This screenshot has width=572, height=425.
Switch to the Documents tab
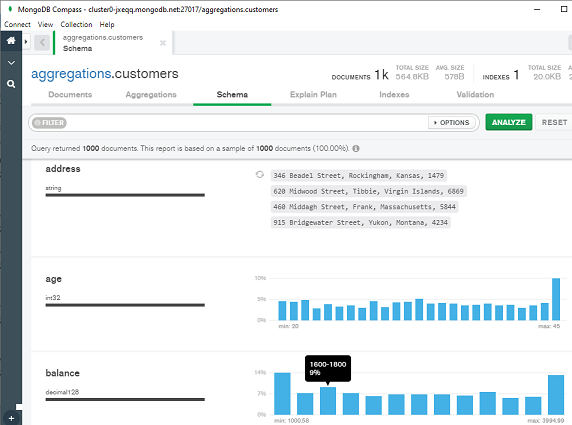pyautogui.click(x=70, y=94)
